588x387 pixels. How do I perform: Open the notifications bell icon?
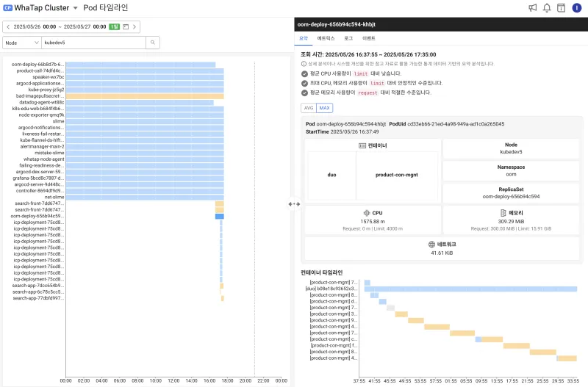pyautogui.click(x=547, y=8)
